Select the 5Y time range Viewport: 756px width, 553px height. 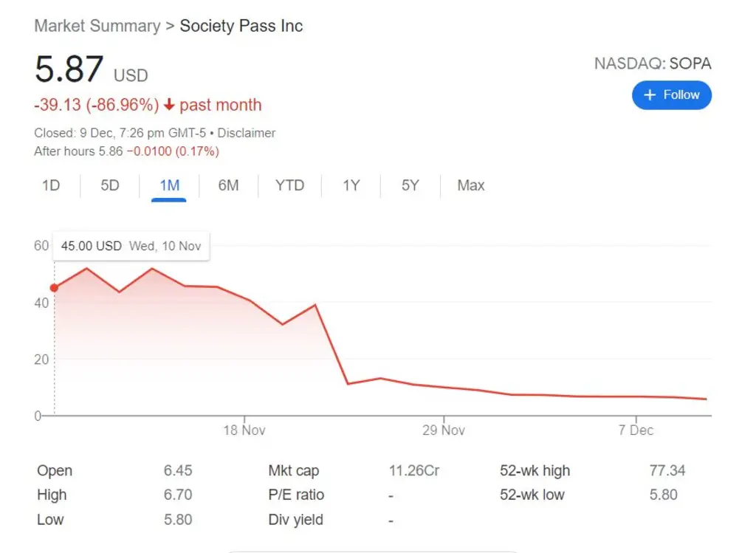click(410, 185)
